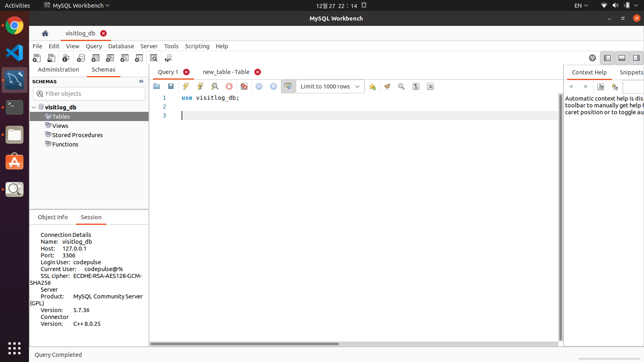Toggle right sidebar visibility
Screen dimensions: 644x362
click(x=636, y=58)
